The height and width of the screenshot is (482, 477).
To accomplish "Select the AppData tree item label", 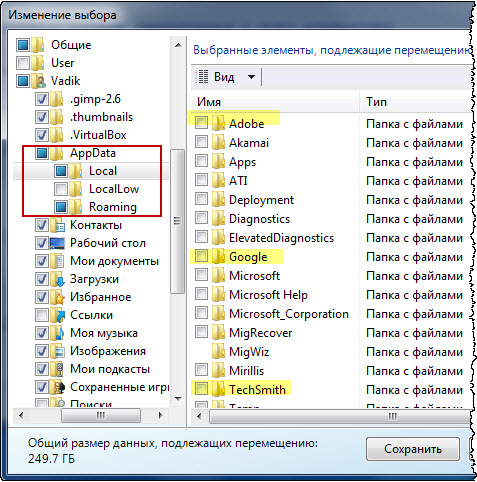I will click(93, 153).
